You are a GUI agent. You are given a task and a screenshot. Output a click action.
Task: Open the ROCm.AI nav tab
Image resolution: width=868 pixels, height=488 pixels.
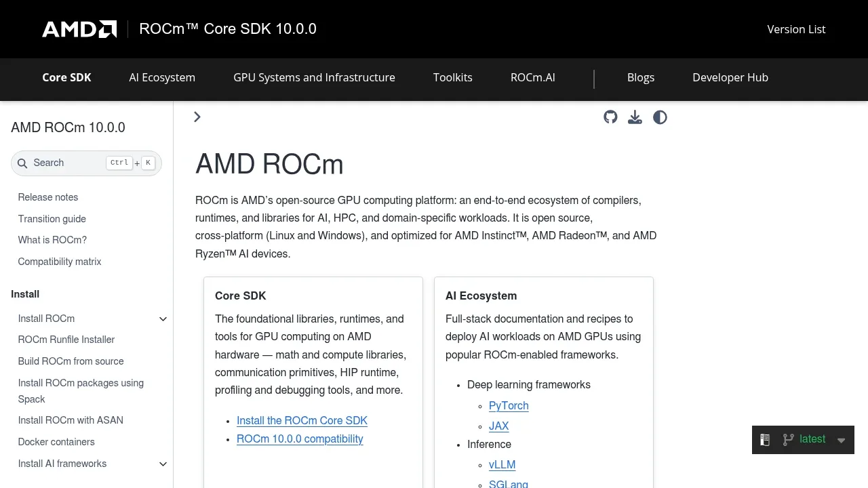[x=533, y=77]
